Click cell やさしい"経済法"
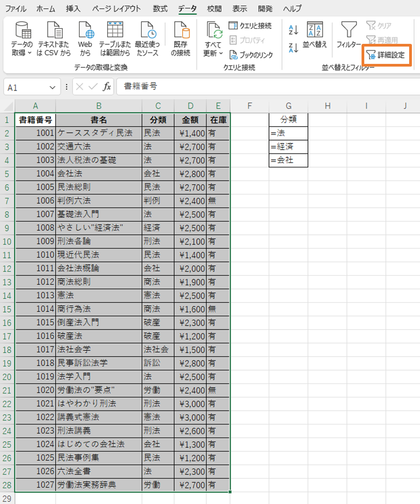 point(99,228)
